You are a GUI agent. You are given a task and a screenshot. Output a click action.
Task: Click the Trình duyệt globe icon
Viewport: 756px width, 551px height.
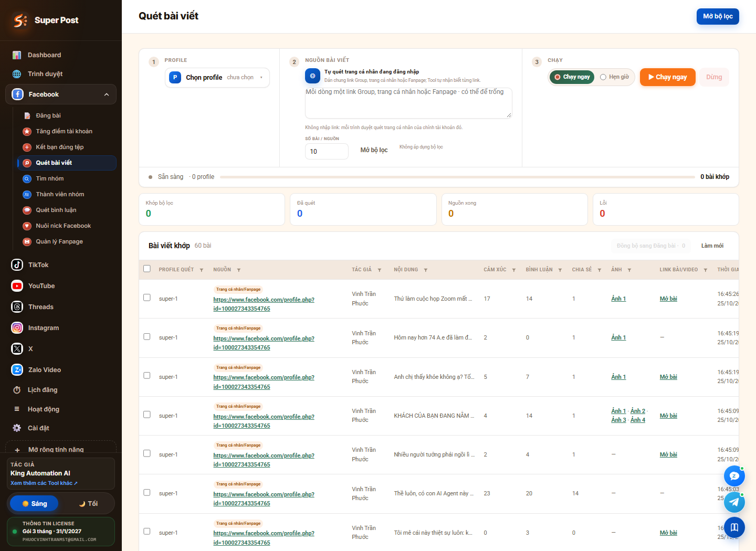17,74
